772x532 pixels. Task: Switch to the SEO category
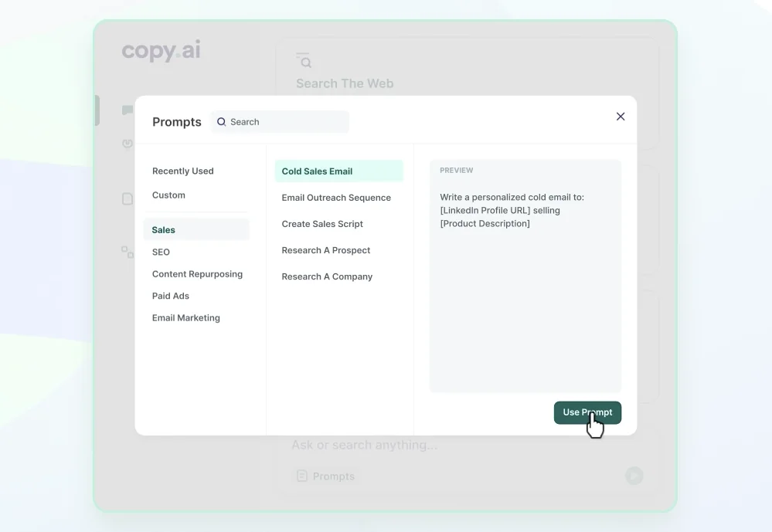point(161,252)
